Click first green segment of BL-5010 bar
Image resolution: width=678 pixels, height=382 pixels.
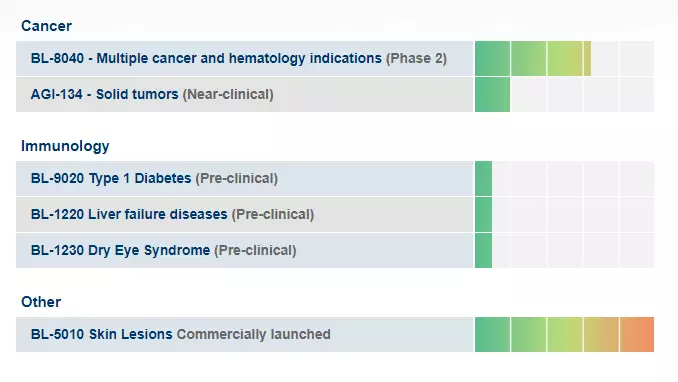(493, 334)
